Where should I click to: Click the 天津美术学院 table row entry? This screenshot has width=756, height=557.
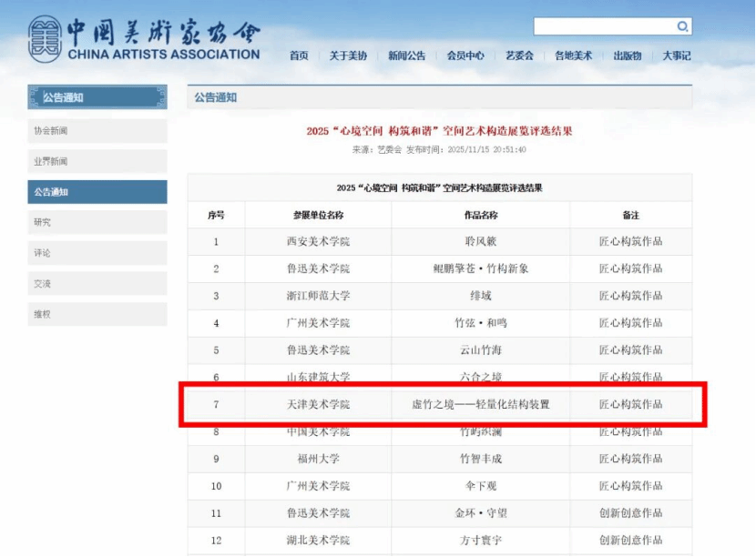click(317, 404)
